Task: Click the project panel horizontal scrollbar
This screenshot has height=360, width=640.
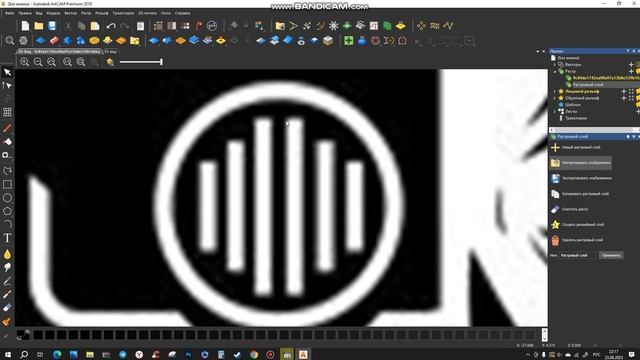Action: click(595, 130)
